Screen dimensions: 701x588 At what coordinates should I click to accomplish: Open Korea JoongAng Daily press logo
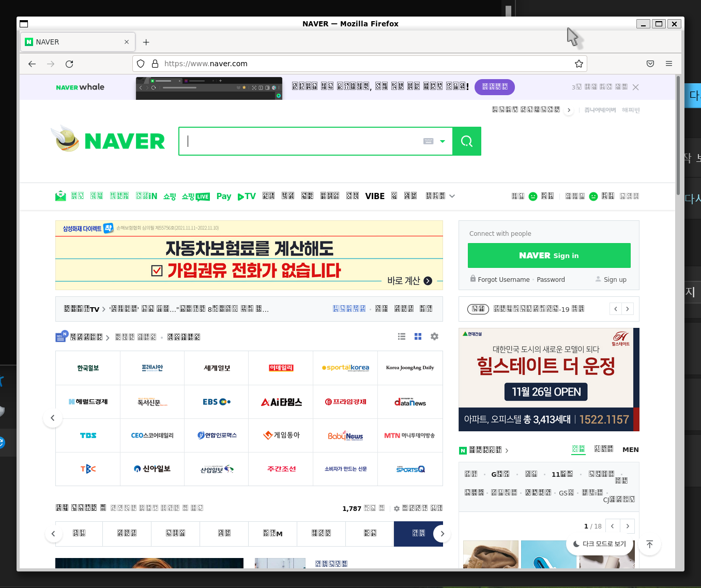410,368
